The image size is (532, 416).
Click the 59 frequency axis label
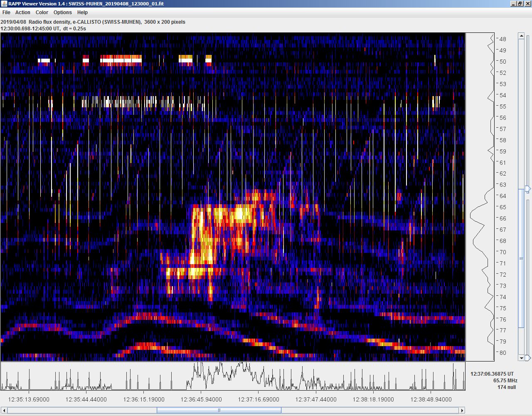[x=503, y=151]
